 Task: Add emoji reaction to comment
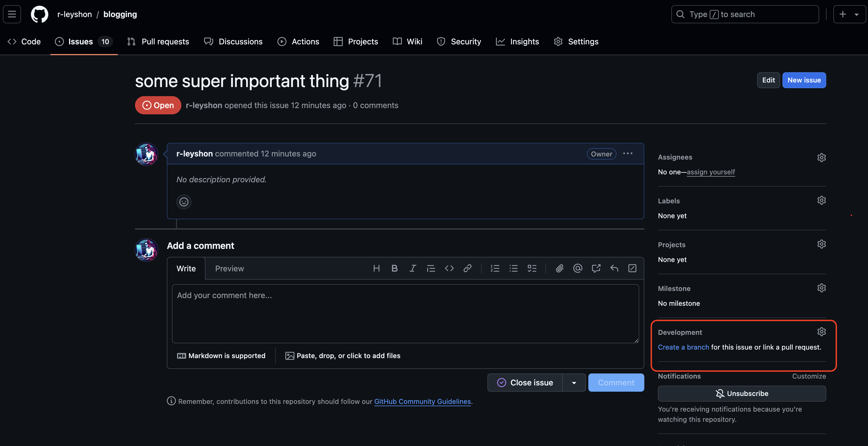coord(184,202)
